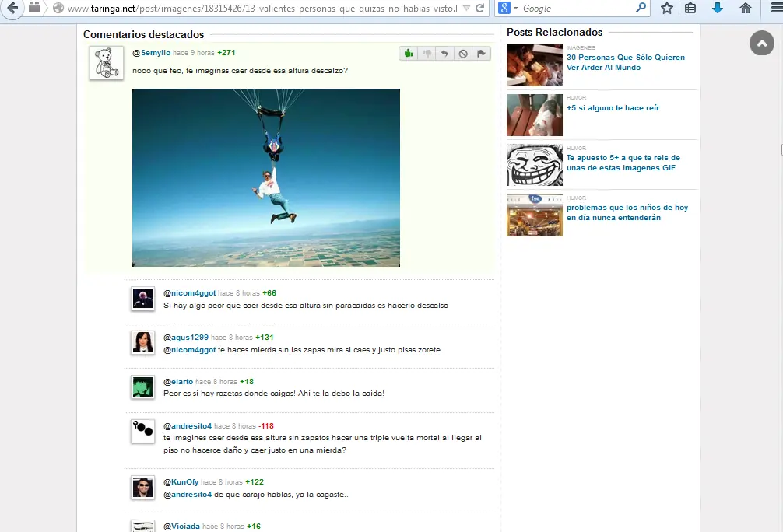This screenshot has width=783, height=532.
Task: Click the 'Posts Relacionados' heading
Action: [554, 32]
